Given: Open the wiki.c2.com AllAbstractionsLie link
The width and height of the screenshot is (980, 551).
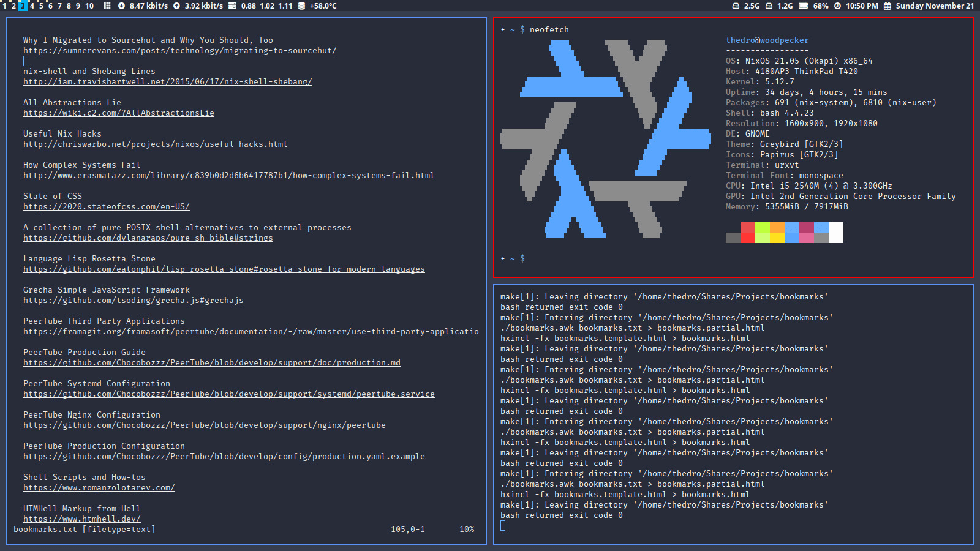Looking at the screenshot, I should click(x=119, y=113).
